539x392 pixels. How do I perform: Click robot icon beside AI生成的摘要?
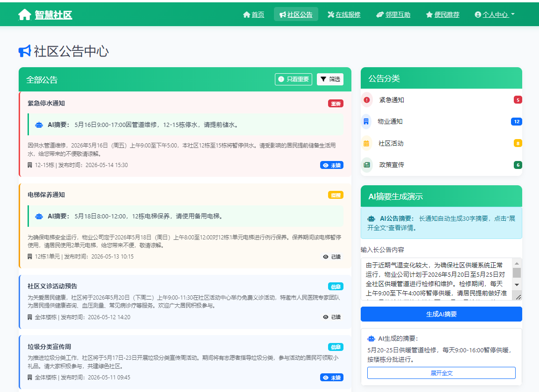371,339
